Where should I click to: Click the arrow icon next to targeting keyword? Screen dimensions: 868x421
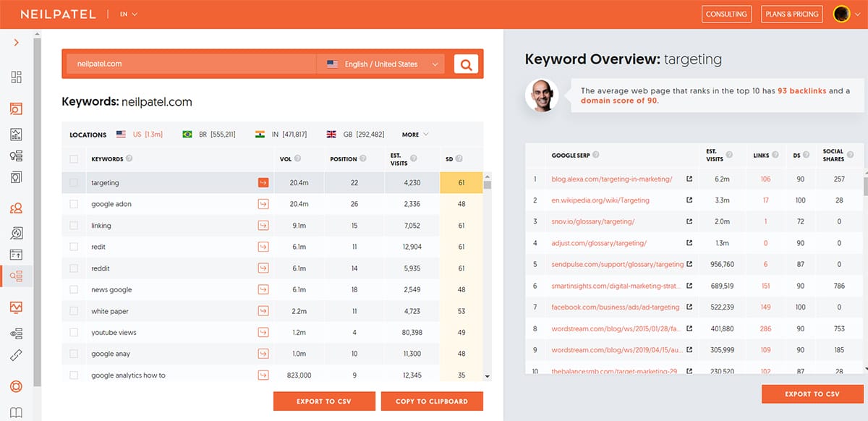click(x=263, y=183)
